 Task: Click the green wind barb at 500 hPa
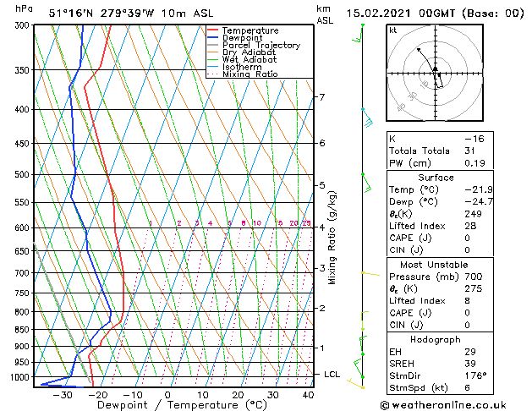coord(366,183)
